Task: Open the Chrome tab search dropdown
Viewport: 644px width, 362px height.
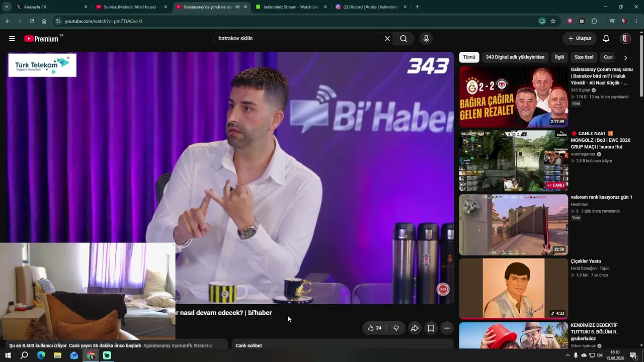Action: 7,7
